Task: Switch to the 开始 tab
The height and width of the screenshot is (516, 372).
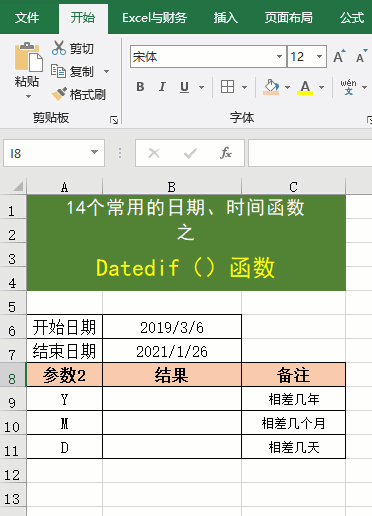Action: tap(83, 18)
